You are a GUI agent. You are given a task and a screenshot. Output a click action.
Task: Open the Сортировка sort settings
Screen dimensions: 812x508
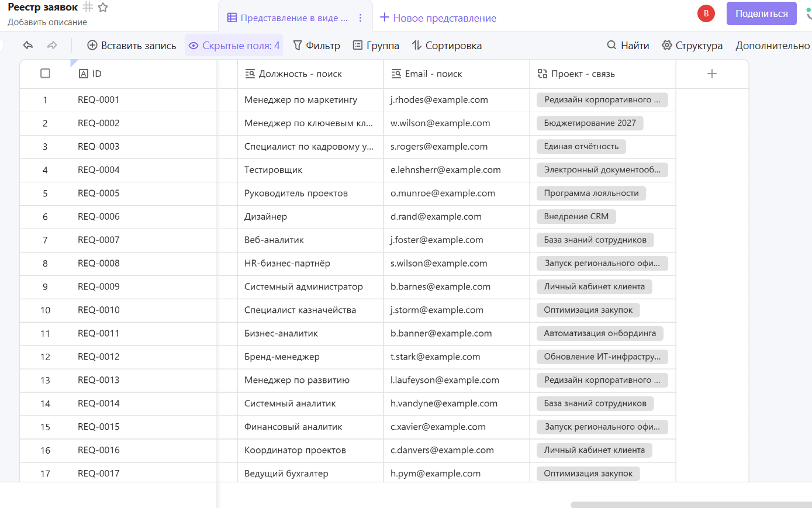coord(447,46)
